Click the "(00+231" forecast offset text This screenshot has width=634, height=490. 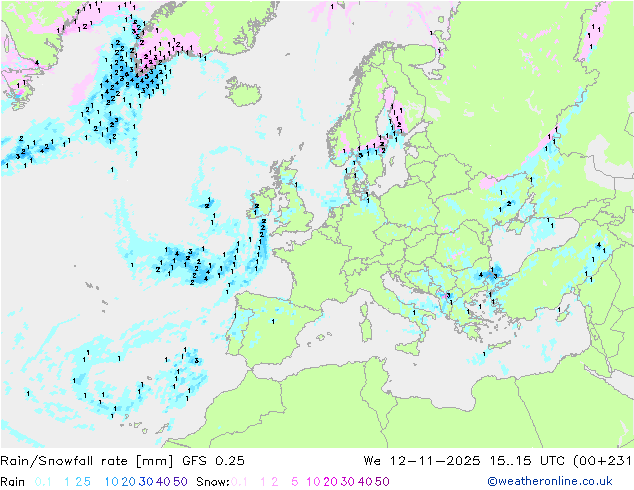coord(602,461)
